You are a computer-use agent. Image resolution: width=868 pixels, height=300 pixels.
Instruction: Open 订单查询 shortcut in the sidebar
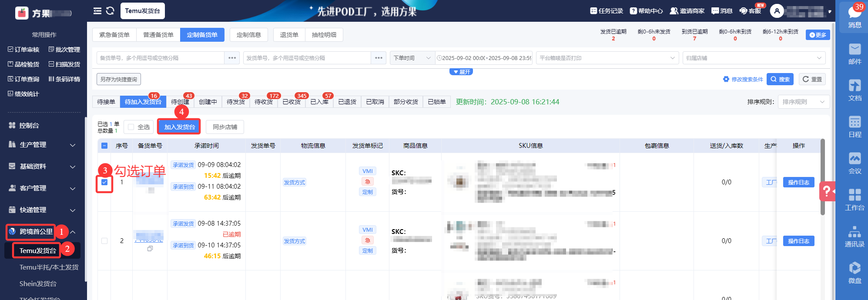23,79
